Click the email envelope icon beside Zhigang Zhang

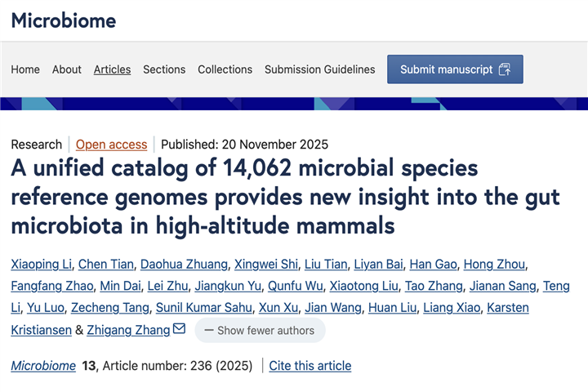180,329
